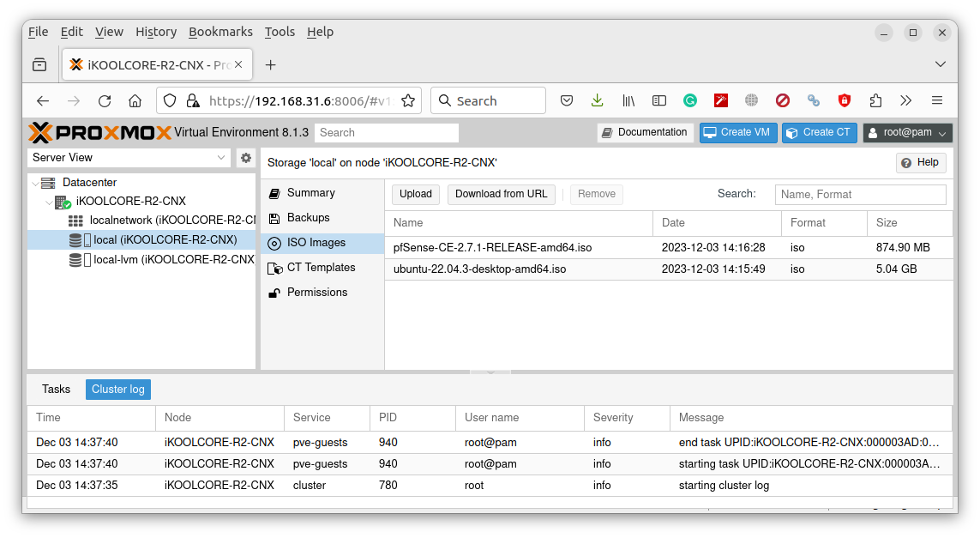Click the green Grammarly extension icon
Screen dimensions: 980x538
(690, 100)
